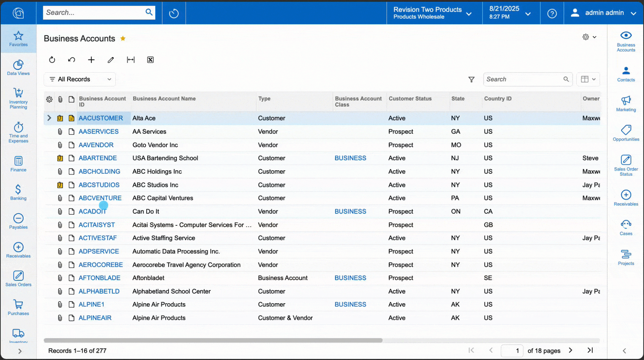Open Data Views workspace
The height and width of the screenshot is (360, 644).
[x=18, y=67]
